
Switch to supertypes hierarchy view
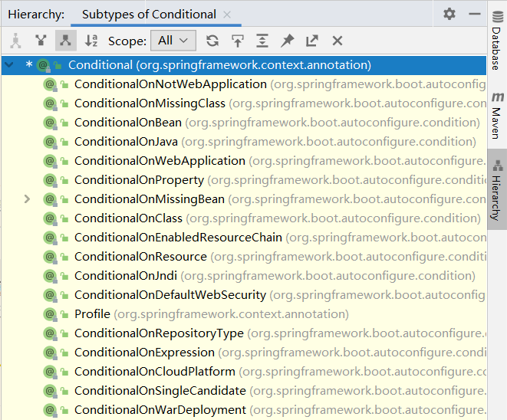click(x=41, y=41)
